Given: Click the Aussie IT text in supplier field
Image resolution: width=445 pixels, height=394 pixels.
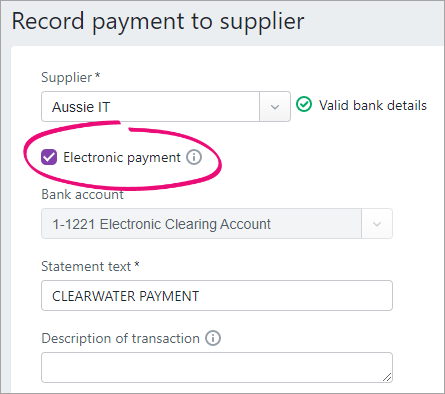Looking at the screenshot, I should click(x=81, y=107).
